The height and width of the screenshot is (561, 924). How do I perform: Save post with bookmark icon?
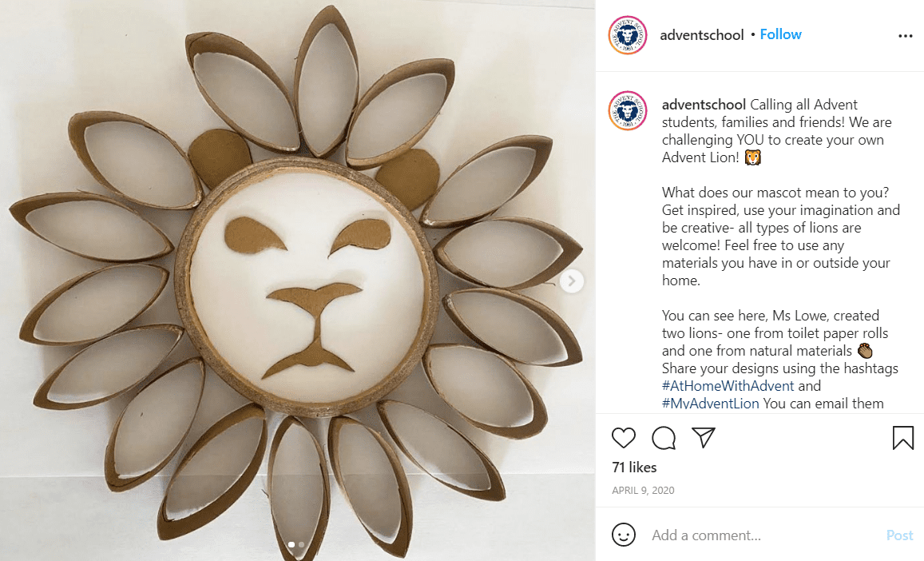pyautogui.click(x=902, y=438)
